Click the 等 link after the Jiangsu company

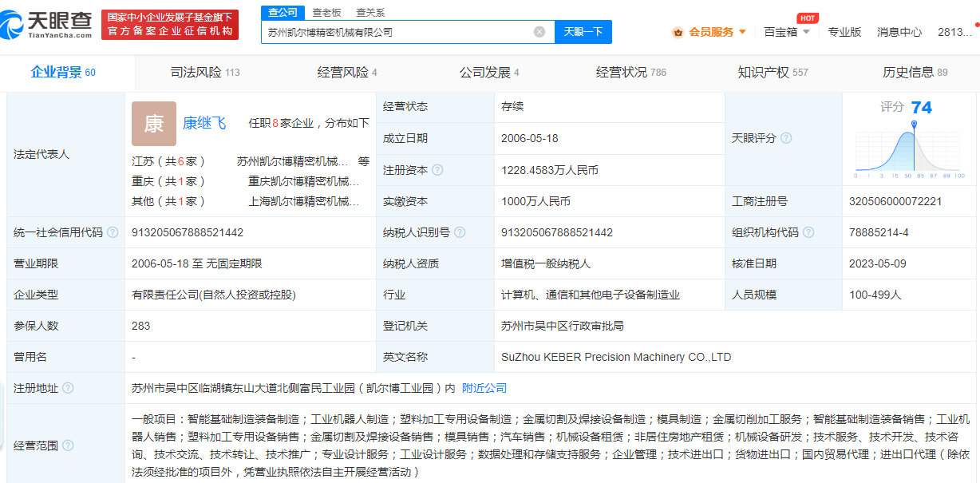(364, 161)
